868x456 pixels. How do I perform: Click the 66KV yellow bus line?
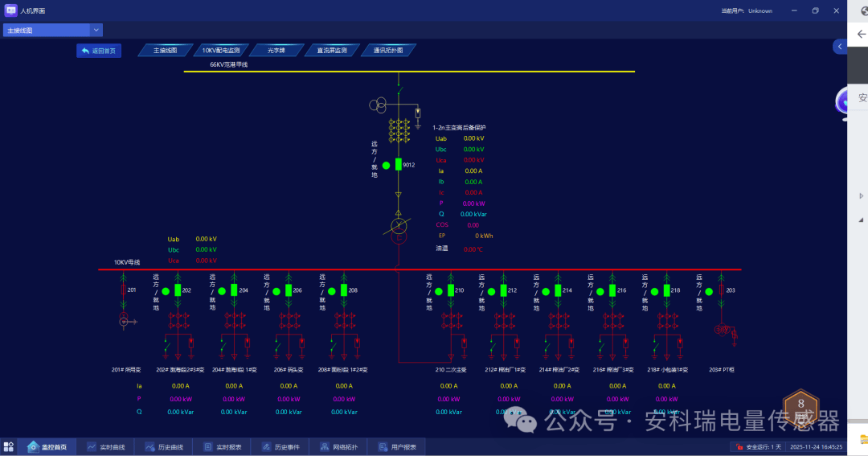click(409, 72)
